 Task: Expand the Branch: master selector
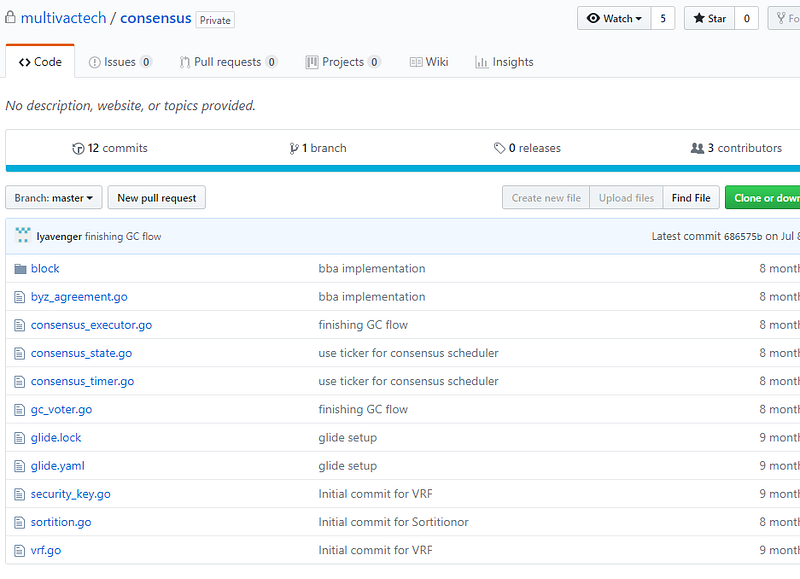point(55,198)
